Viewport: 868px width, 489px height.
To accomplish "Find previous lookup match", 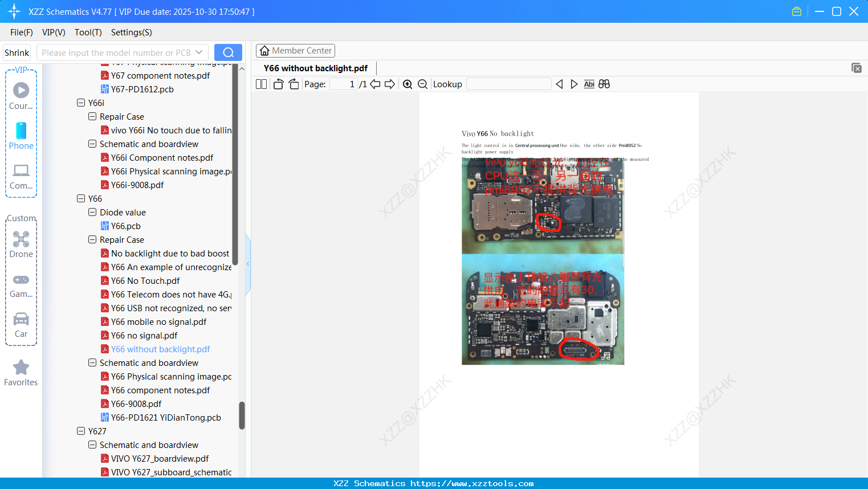I will click(559, 84).
